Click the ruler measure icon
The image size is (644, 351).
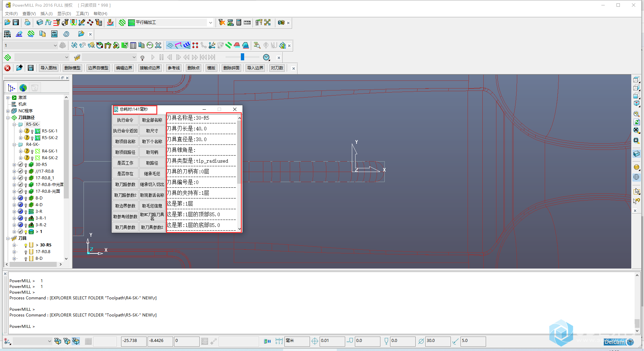coord(247,22)
